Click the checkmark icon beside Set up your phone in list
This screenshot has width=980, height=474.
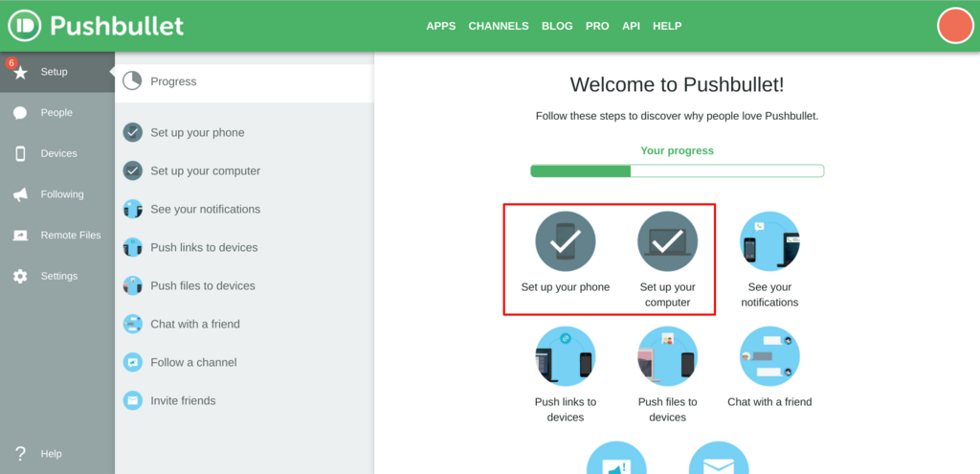click(132, 132)
